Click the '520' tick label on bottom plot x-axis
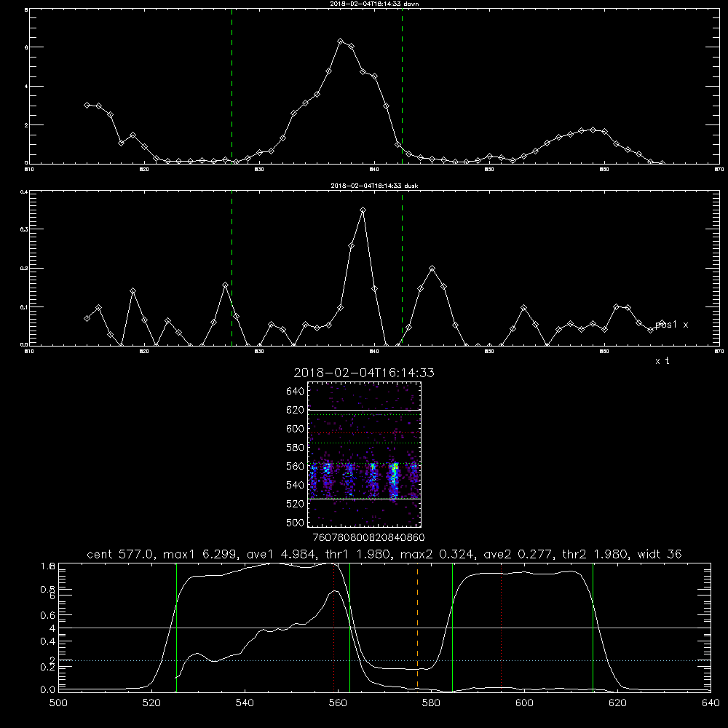This screenshot has width=728, height=728. (x=151, y=703)
